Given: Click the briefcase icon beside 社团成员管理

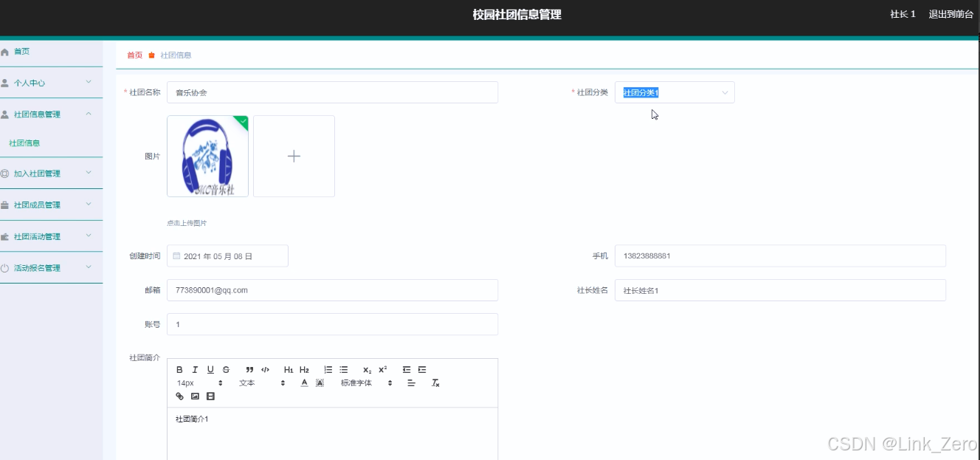Looking at the screenshot, I should click(x=5, y=205).
